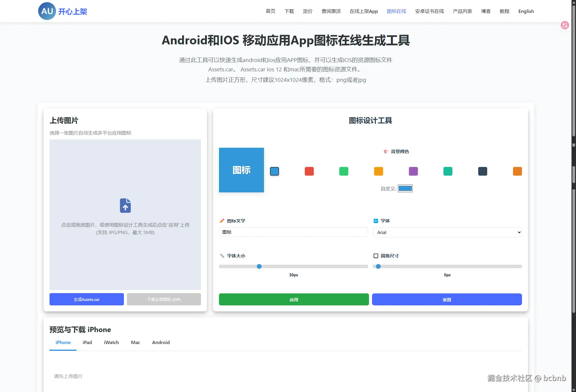Click the palette icon beside 背景颜色
Image resolution: width=576 pixels, height=392 pixels.
pyautogui.click(x=385, y=151)
